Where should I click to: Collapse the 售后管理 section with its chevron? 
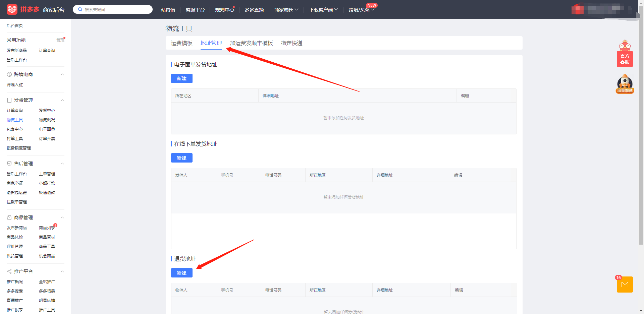coord(62,164)
